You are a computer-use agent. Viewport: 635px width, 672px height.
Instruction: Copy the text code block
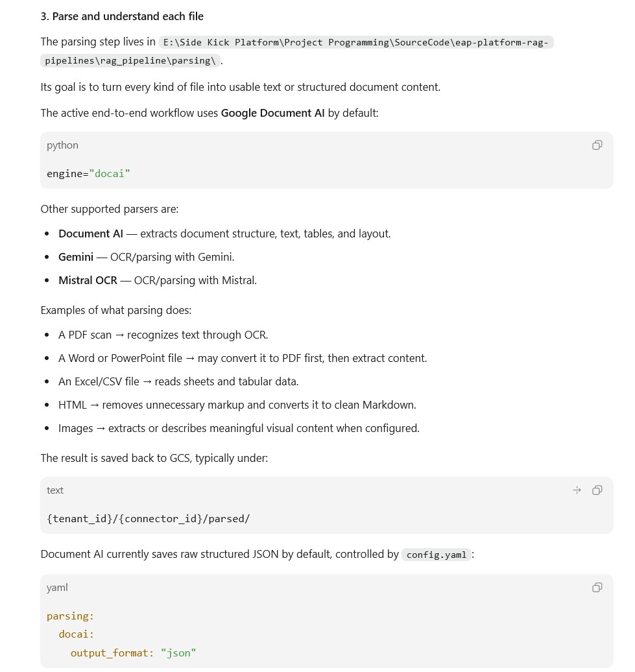[597, 490]
